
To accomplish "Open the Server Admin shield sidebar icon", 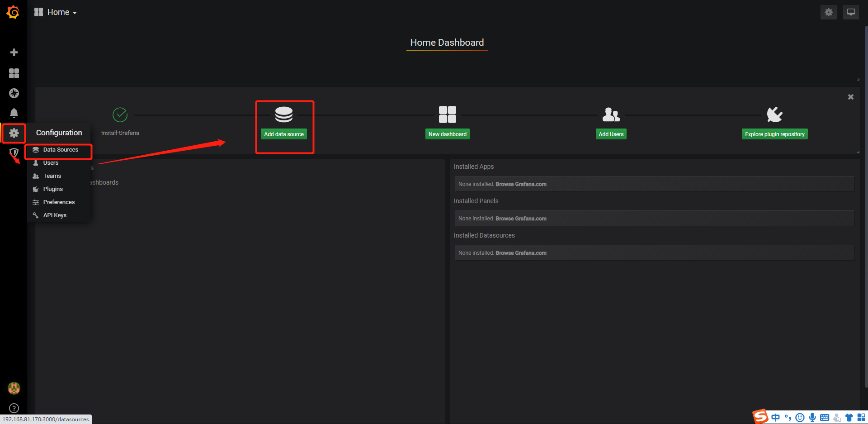I will pos(14,153).
